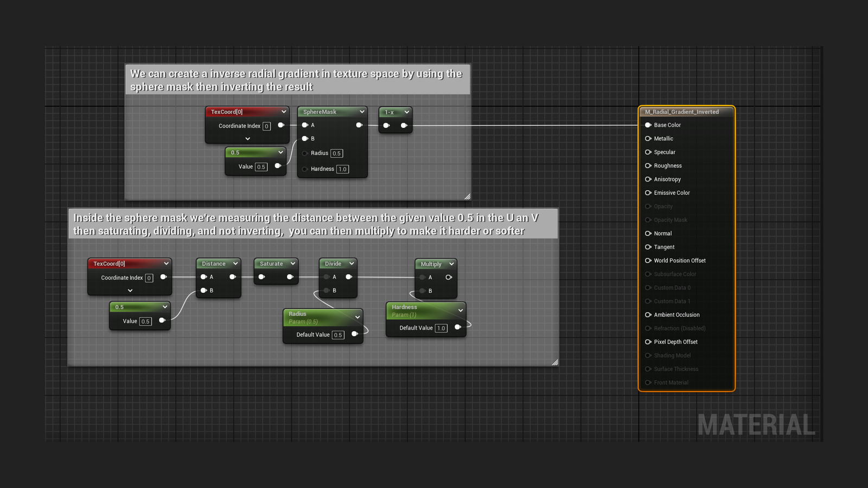Collapse the Hardness parameter node chevron
Image resolution: width=868 pixels, height=488 pixels.
tap(461, 310)
